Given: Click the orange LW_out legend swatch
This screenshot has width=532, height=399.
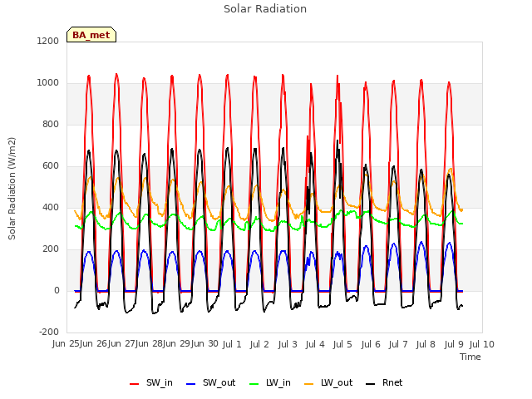Looking at the screenshot, I should click(309, 384).
